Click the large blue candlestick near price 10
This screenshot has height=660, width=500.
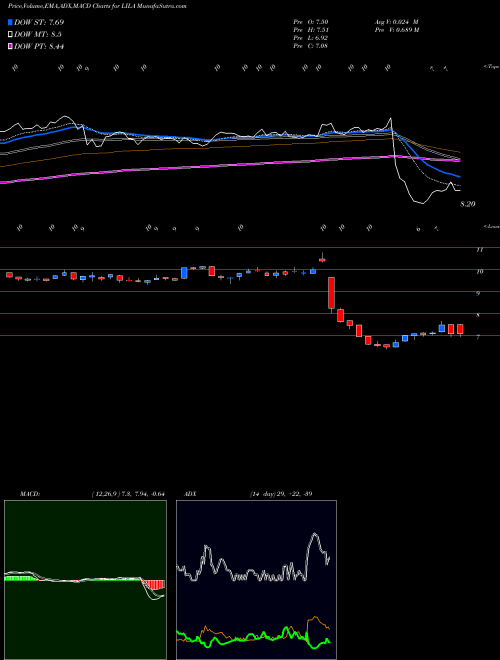(x=184, y=273)
